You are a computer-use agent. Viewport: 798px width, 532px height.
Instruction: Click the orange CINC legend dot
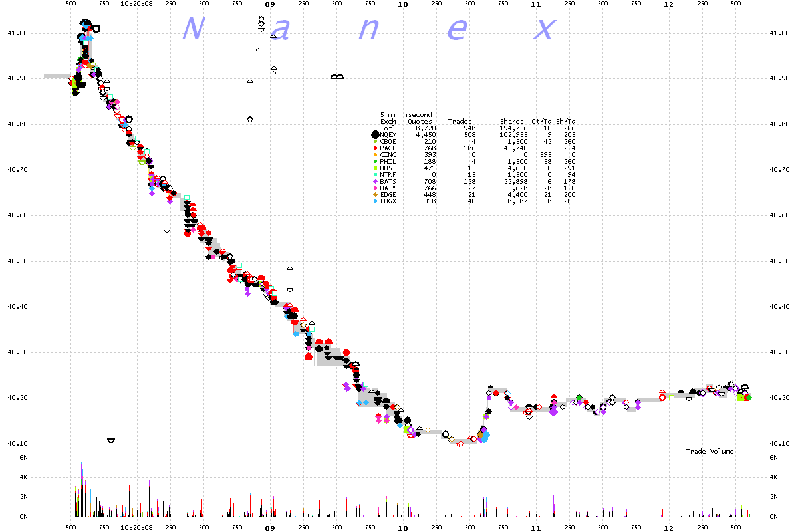[374, 155]
